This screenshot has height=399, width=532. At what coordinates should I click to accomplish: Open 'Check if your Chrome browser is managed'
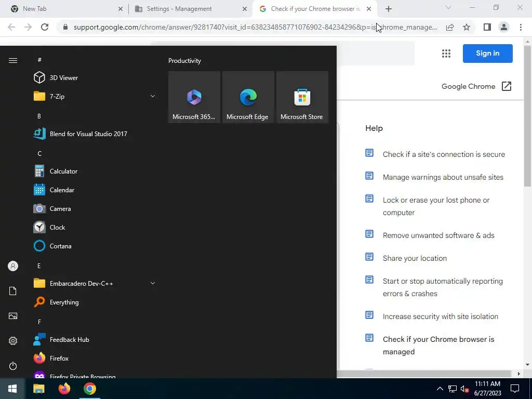(438, 345)
